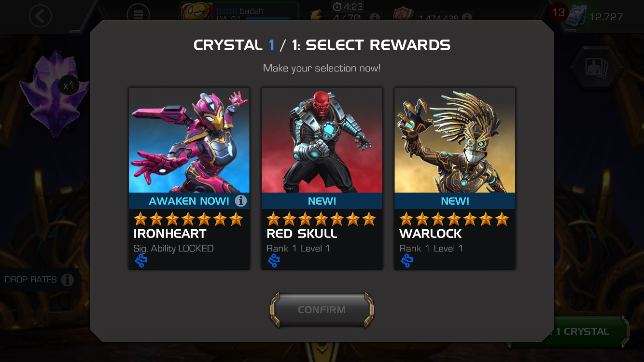
Task: Click the Confirm button
Action: click(322, 310)
